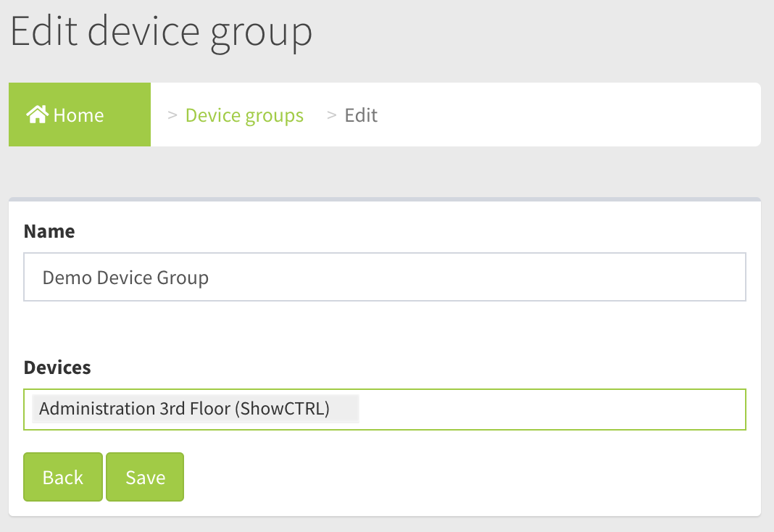Click blank form area right of Save
The image size is (774, 532).
(464, 477)
